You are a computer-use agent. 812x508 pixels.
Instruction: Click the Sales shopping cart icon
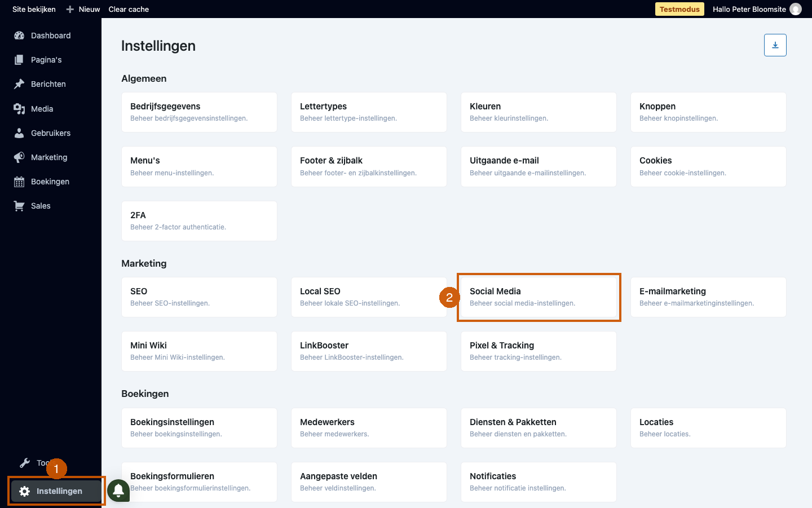click(x=19, y=206)
